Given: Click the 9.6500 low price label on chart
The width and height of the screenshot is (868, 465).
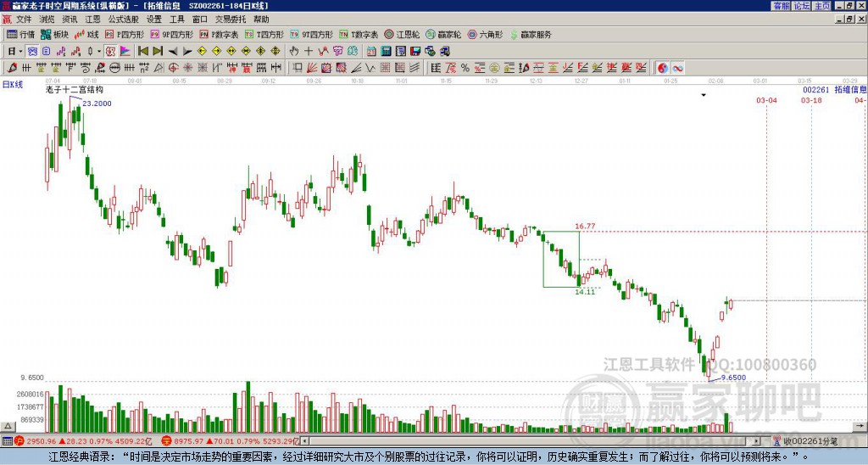Looking at the screenshot, I should point(733,378).
